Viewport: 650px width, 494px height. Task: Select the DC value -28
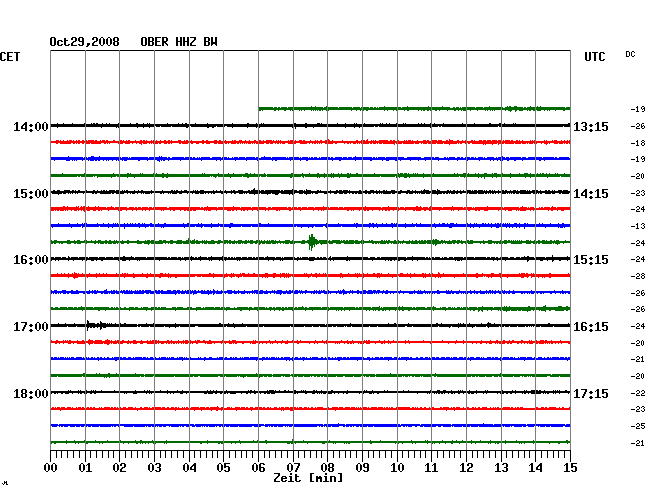pyautogui.click(x=638, y=276)
